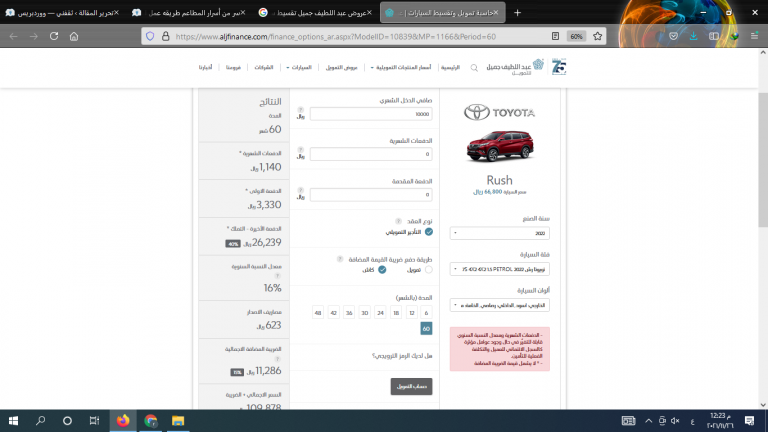Click the red Toyota Rush car image

(x=500, y=146)
